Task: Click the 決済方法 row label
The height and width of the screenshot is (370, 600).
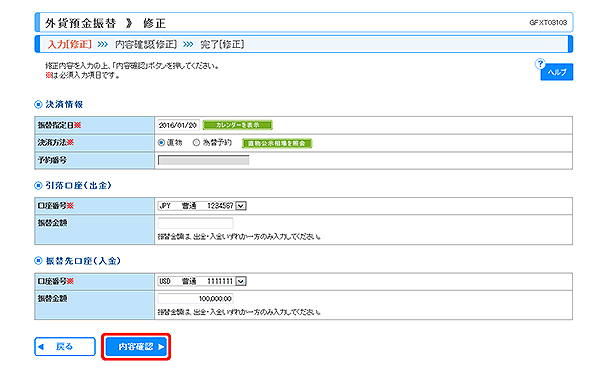Action: 56,142
